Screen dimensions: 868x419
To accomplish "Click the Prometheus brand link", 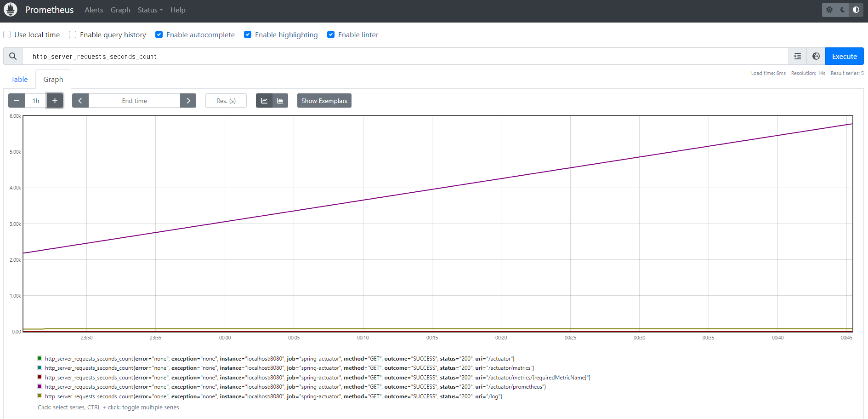I will [x=49, y=10].
